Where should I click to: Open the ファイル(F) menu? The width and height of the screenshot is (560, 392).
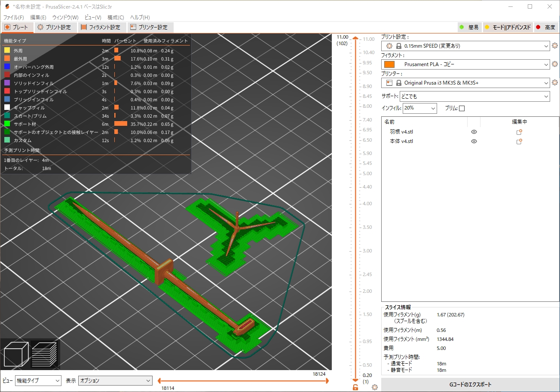(x=14, y=18)
